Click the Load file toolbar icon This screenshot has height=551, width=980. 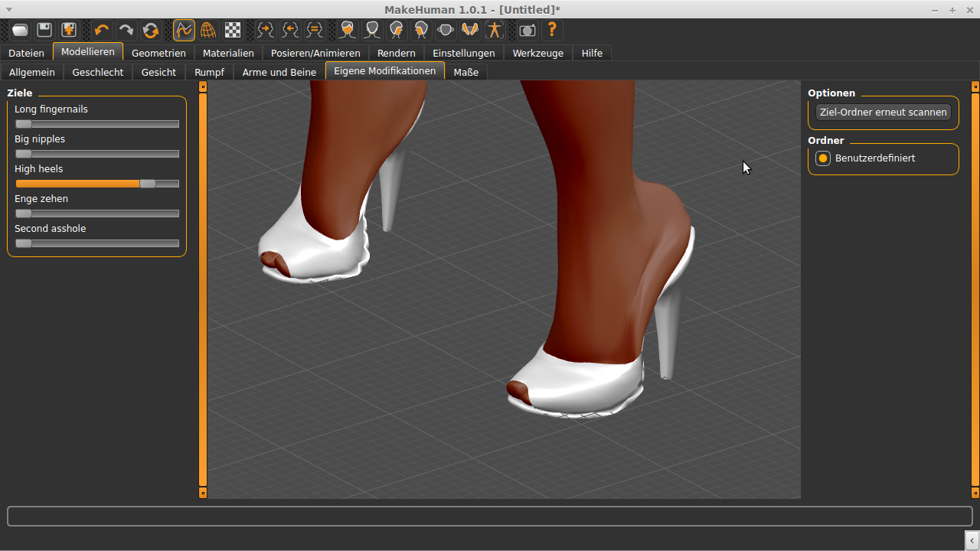click(x=21, y=30)
